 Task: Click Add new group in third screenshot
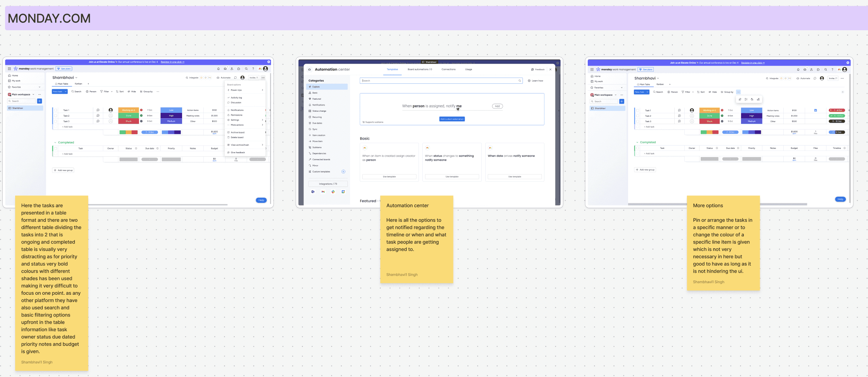[x=645, y=169]
